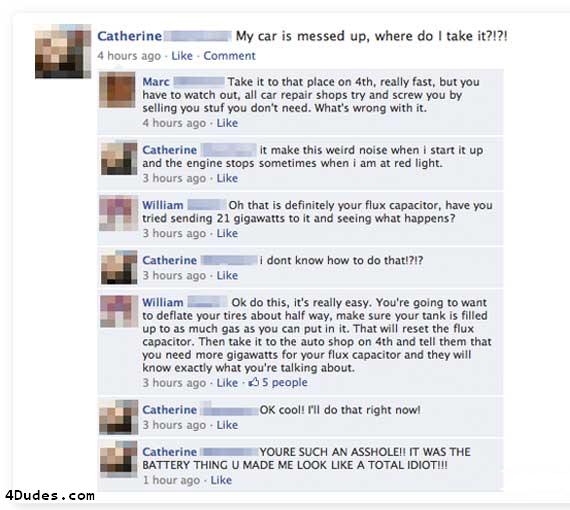The image size is (570, 510).
Task: Like William's comment with 5 people likes
Action: tap(227, 382)
